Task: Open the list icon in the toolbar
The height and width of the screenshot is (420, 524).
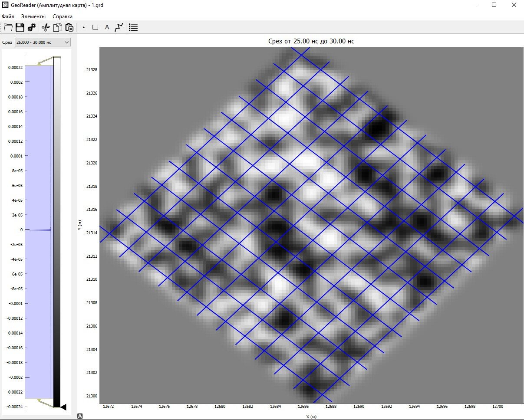Action: click(134, 27)
